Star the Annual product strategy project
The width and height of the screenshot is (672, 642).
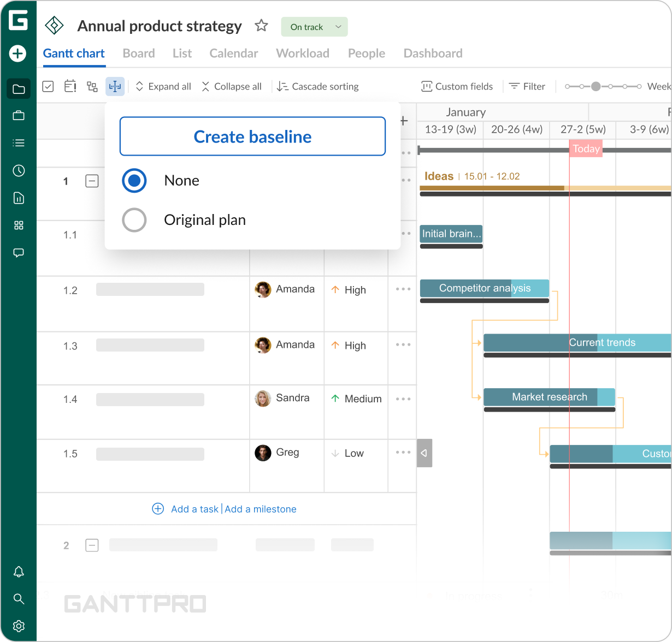pyautogui.click(x=262, y=26)
